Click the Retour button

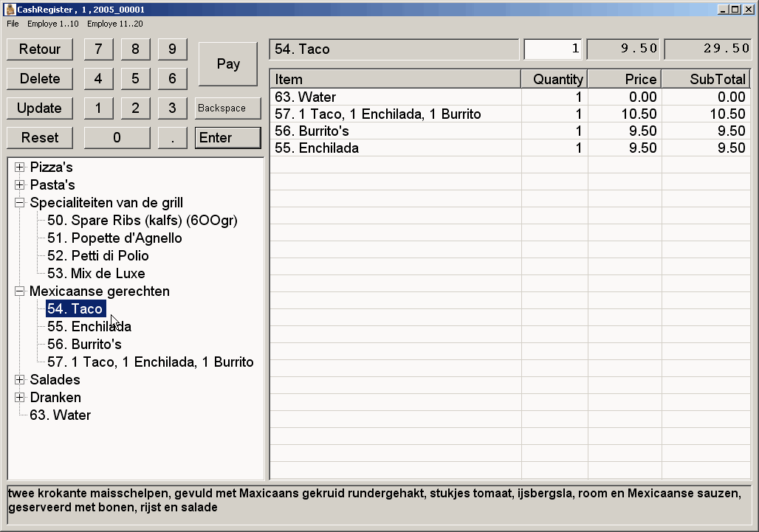40,49
